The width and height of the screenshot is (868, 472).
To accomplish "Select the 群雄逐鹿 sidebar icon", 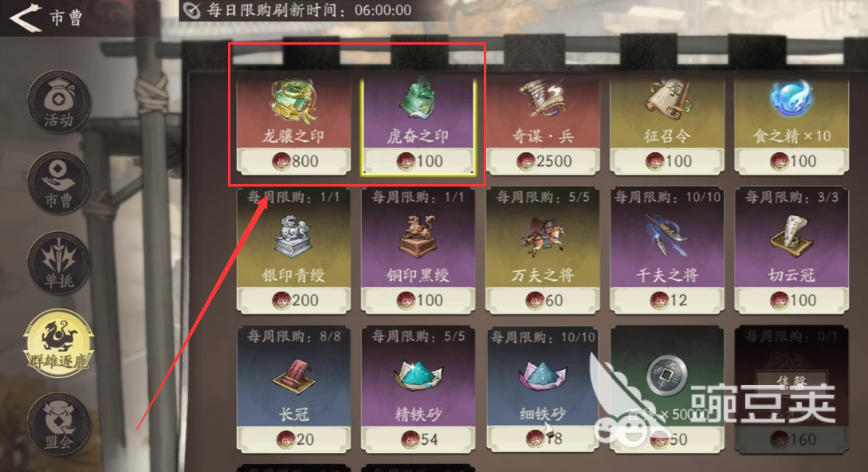I will (x=58, y=344).
